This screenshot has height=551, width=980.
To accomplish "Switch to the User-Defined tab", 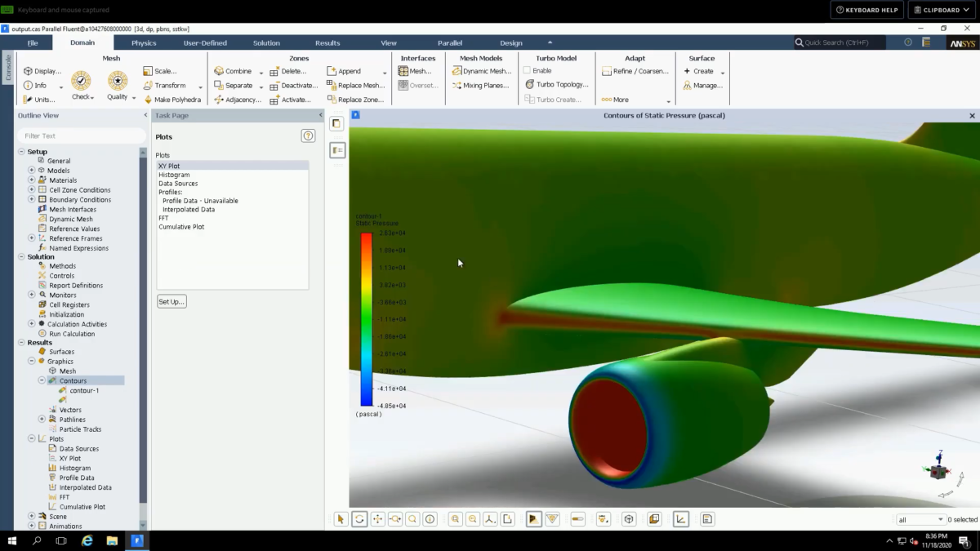I will (x=205, y=42).
